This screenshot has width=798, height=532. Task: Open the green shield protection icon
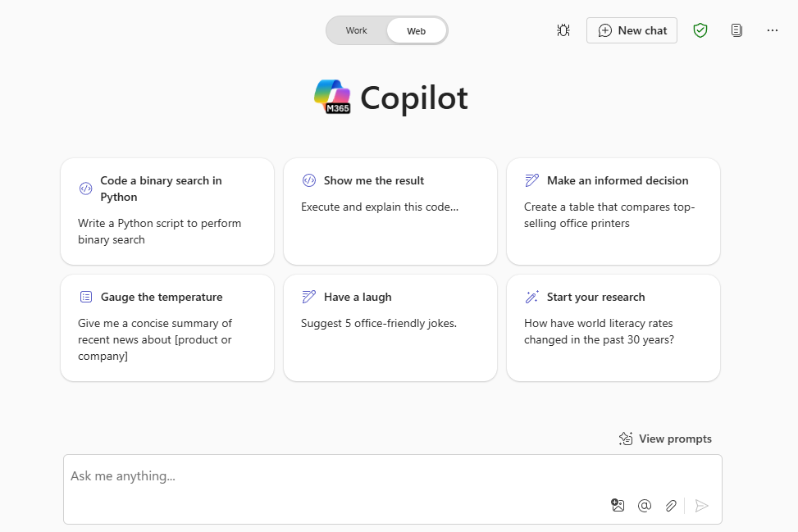[700, 30]
